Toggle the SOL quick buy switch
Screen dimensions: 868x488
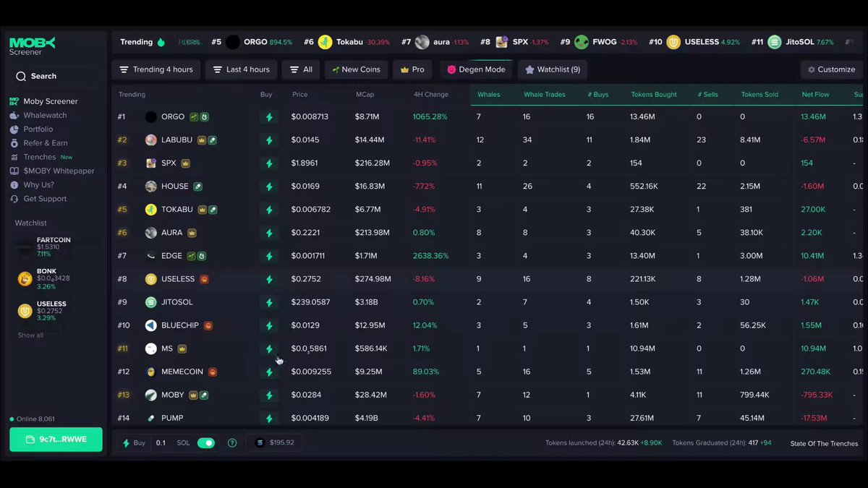[x=206, y=443]
